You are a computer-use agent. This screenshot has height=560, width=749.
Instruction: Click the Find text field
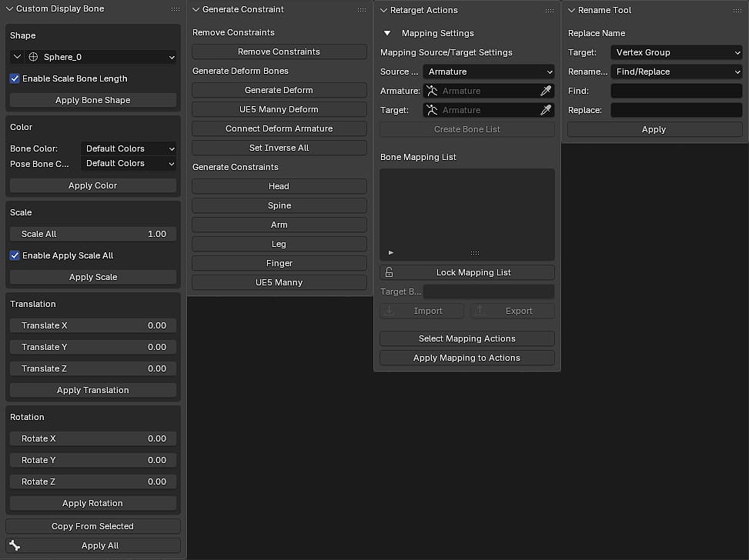point(677,91)
